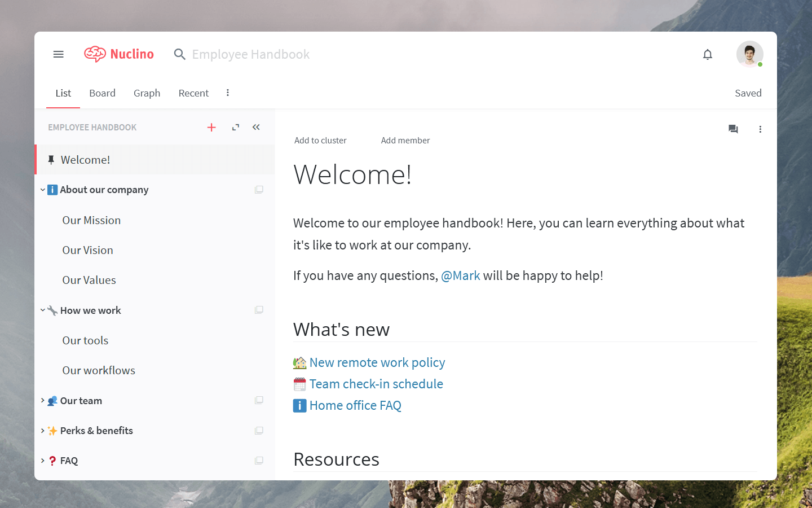Open notifications via the bell icon
Viewport: 812px width, 508px height.
coord(708,54)
